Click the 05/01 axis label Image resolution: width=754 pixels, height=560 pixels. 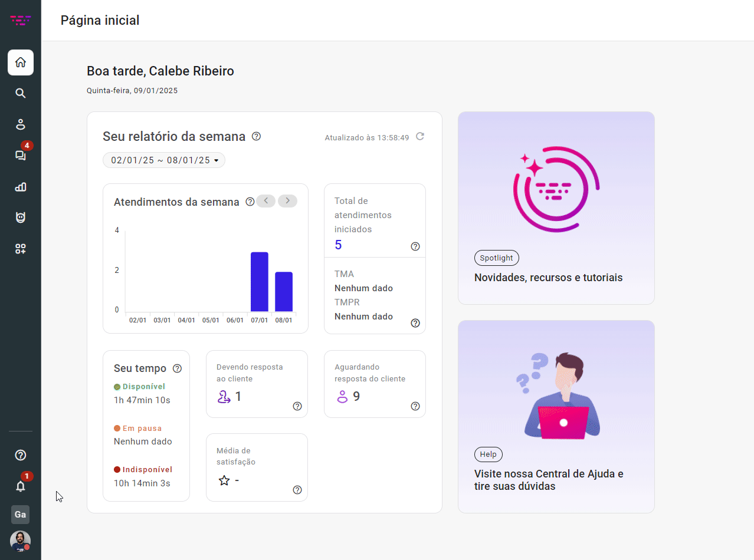pyautogui.click(x=211, y=320)
